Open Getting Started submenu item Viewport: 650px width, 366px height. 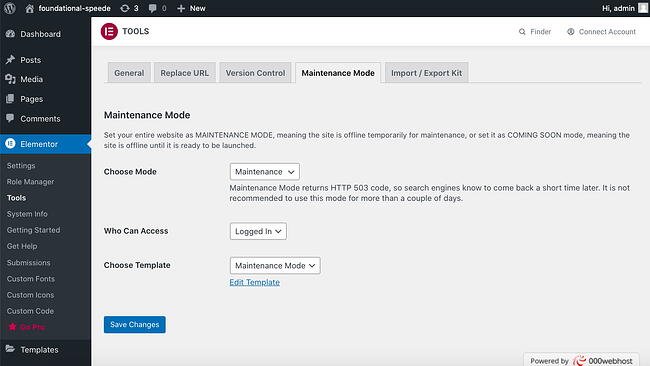coord(33,230)
